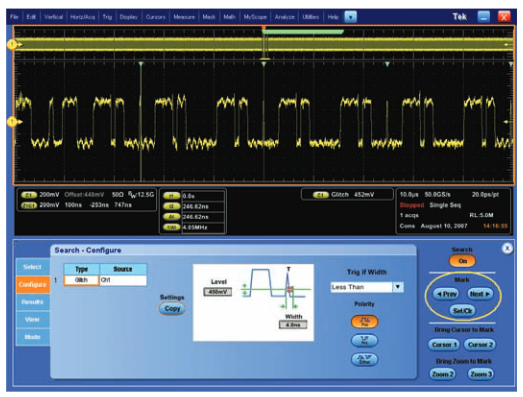
Task: Click the blue dropdown arrow after Help
Action: pos(351,17)
